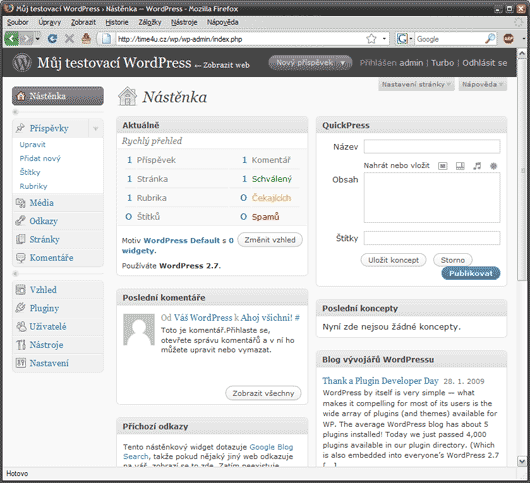The width and height of the screenshot is (530, 483).
Task: Click the add video icon in QuickPress
Action: click(460, 166)
